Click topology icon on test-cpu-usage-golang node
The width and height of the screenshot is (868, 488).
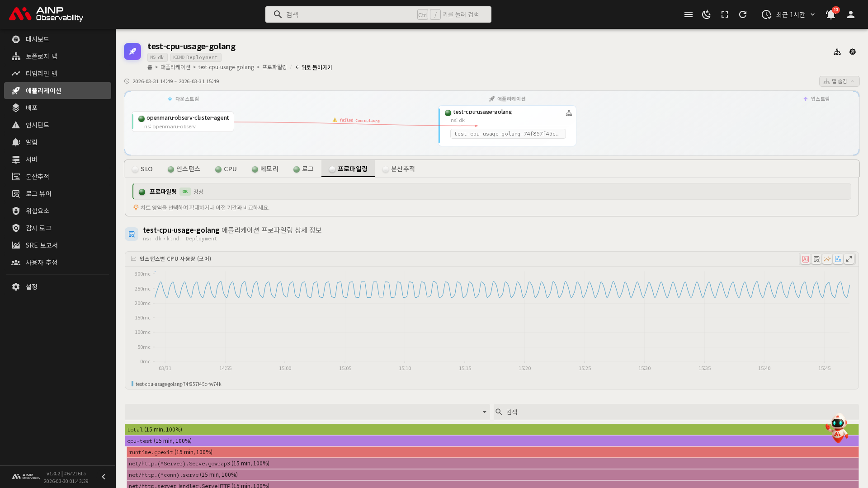[569, 113]
